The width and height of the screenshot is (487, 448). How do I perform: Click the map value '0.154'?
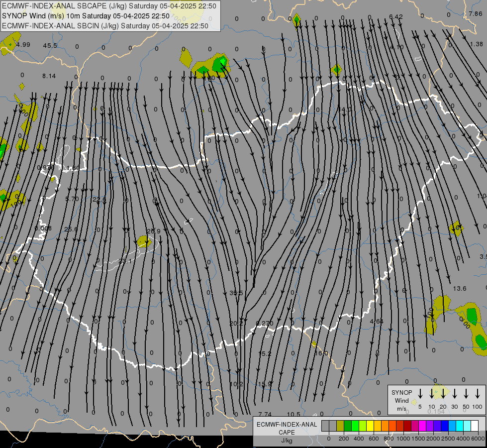click(x=436, y=411)
